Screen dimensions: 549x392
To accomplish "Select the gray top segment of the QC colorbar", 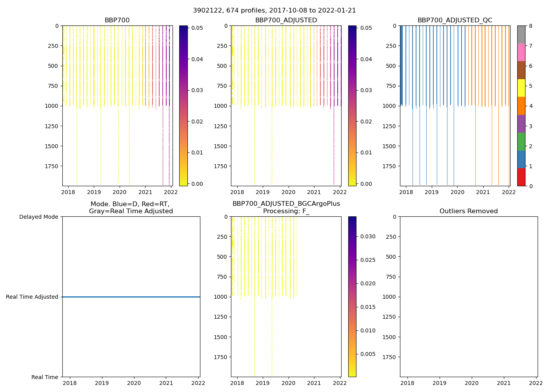I will click(x=521, y=34).
